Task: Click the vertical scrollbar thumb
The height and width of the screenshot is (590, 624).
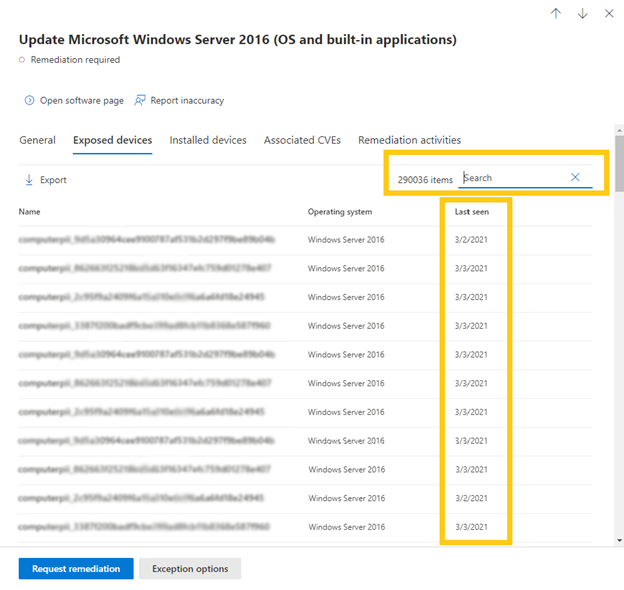Action: point(619,163)
